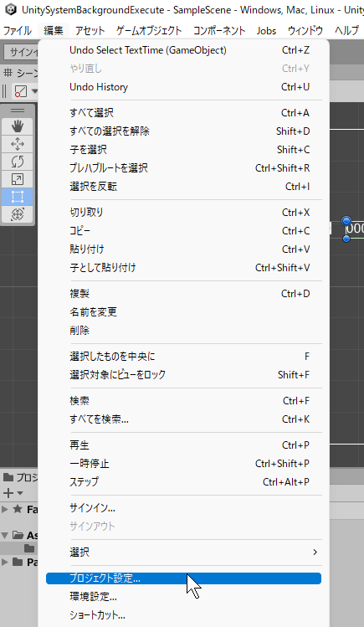
Task: Open the アセット menu
Action: click(90, 30)
